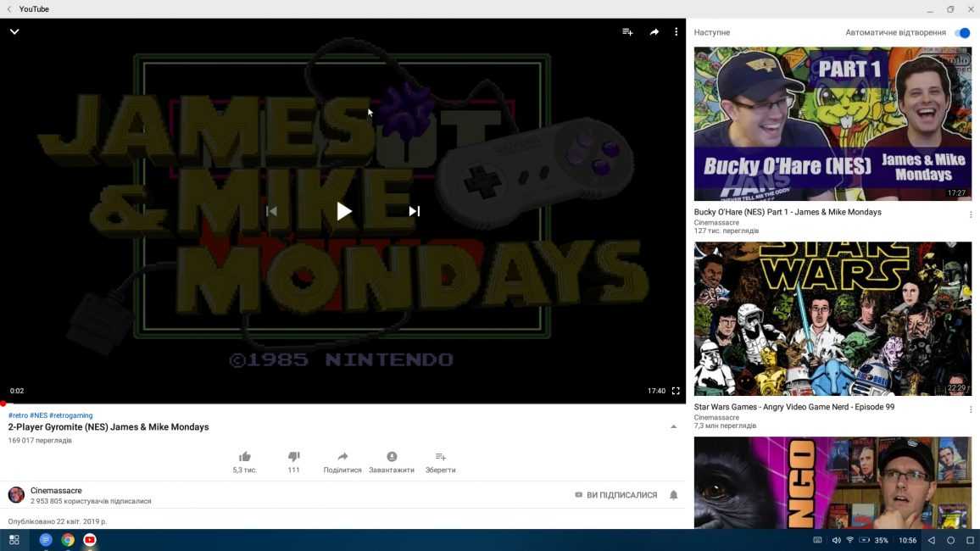Open Cinemassacre channel name link
This screenshot has height=551, width=980.
[x=56, y=491]
